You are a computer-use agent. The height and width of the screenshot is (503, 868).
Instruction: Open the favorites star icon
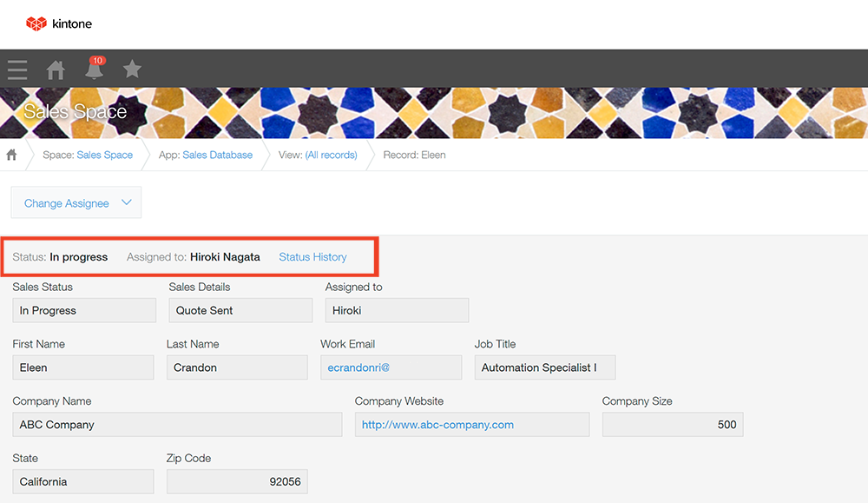pos(132,69)
